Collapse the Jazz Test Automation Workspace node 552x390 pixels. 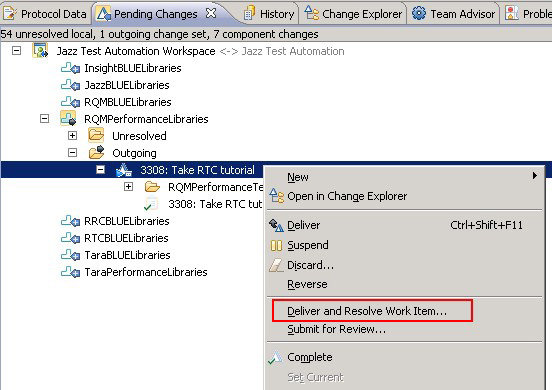tap(16, 51)
